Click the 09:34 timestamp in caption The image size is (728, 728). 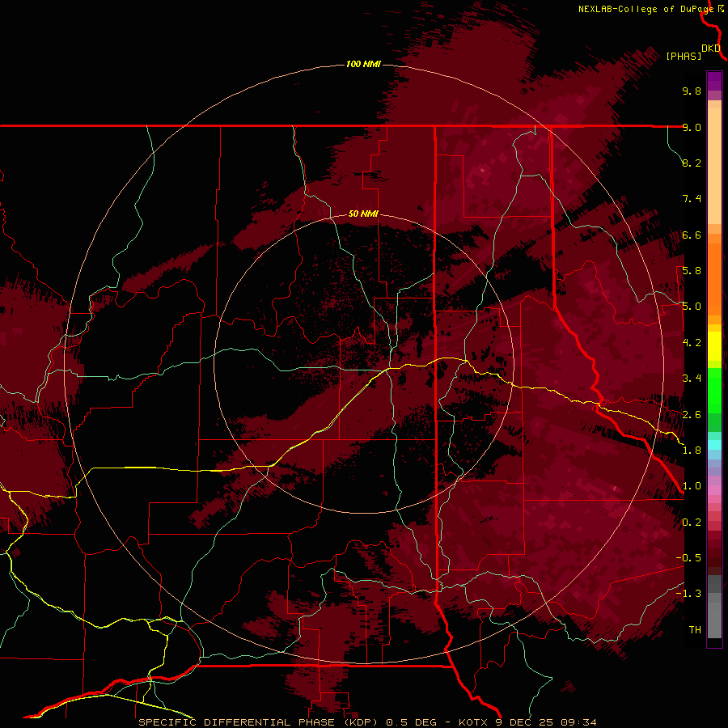point(578,722)
